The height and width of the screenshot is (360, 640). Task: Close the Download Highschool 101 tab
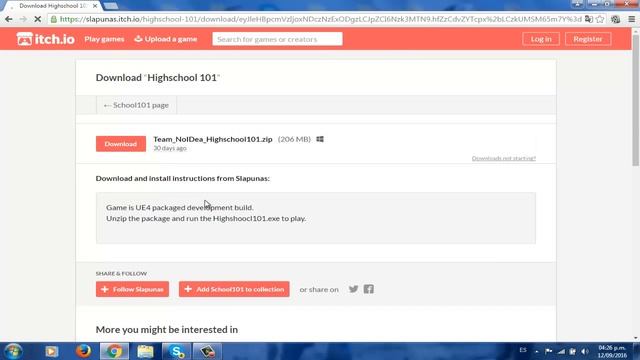[95, 6]
